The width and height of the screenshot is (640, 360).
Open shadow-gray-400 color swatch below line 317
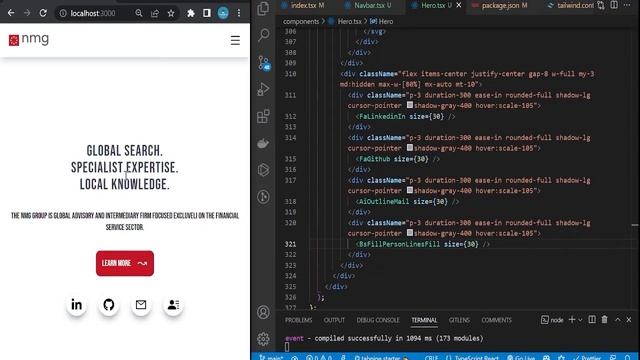pyautogui.click(x=410, y=190)
